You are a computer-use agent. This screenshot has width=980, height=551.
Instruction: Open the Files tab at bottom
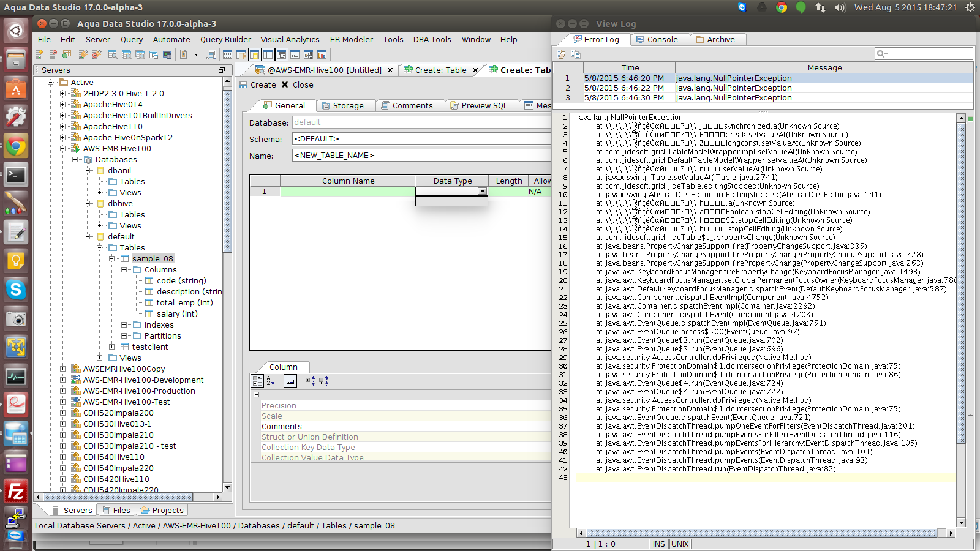(x=116, y=511)
